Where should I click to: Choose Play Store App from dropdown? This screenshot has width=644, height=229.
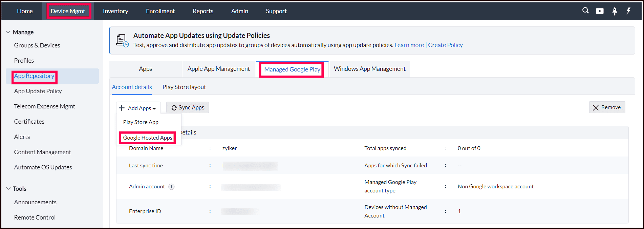click(x=141, y=122)
